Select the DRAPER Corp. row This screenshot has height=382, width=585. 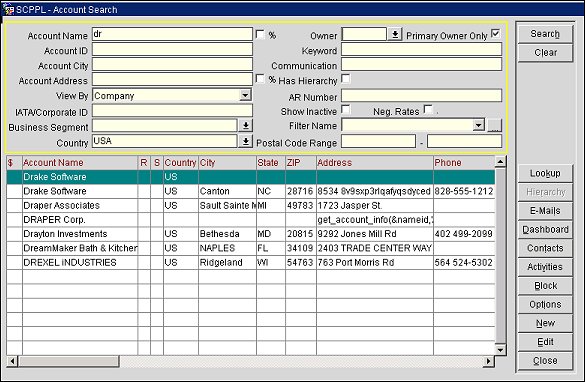[x=251, y=220]
